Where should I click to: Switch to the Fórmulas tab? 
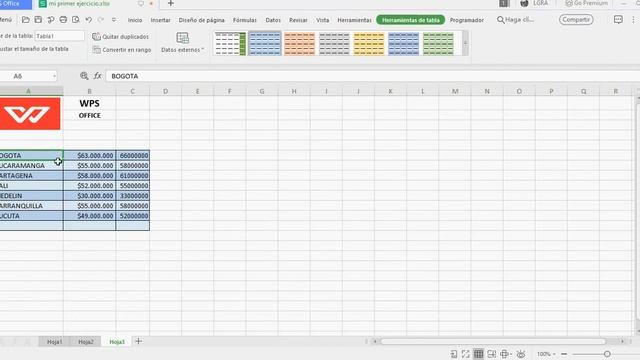point(245,20)
